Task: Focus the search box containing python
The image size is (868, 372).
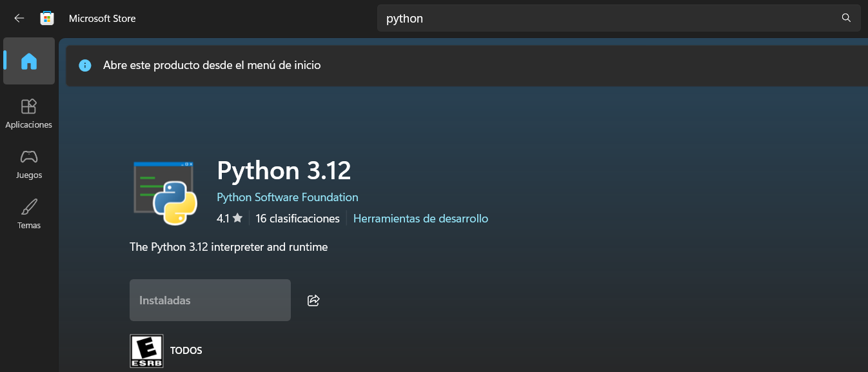Action: (619, 19)
